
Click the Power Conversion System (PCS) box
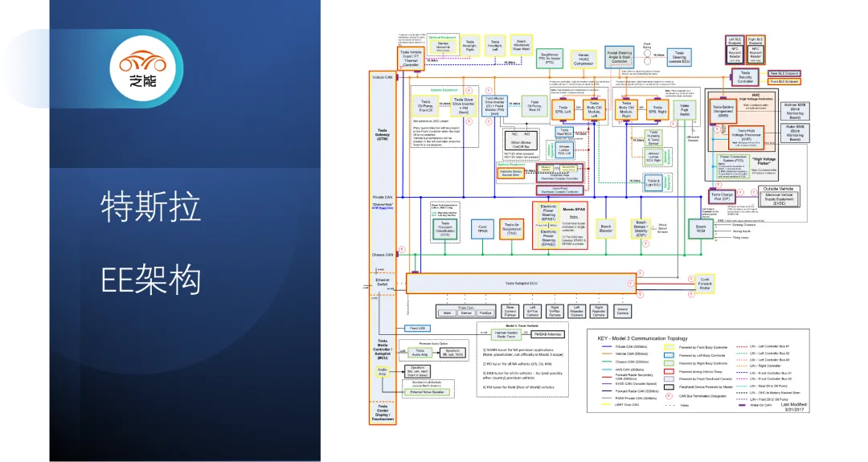pyautogui.click(x=734, y=166)
